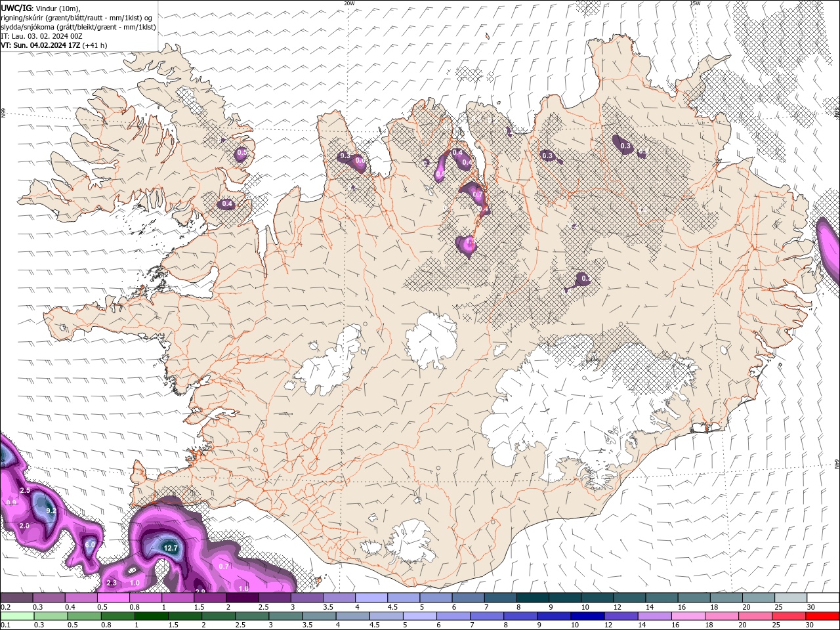Screen dimensions: 840x630
Task: Click the 0.5 snowfall label in the Westfjords
Action: click(x=241, y=153)
